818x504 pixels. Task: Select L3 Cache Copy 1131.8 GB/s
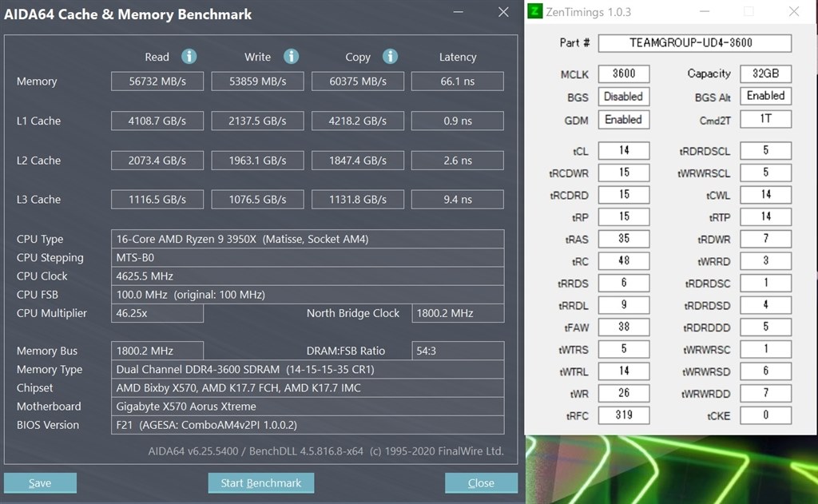[357, 200]
